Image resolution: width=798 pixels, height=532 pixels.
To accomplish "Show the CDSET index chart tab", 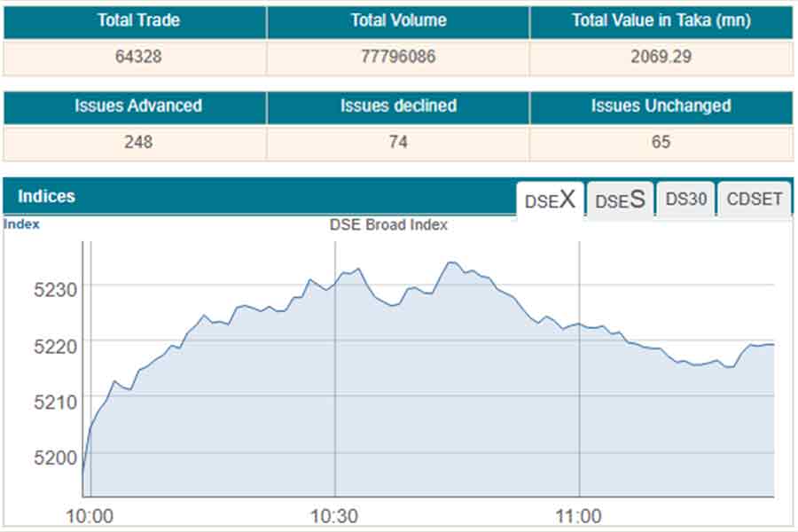I will [x=755, y=199].
